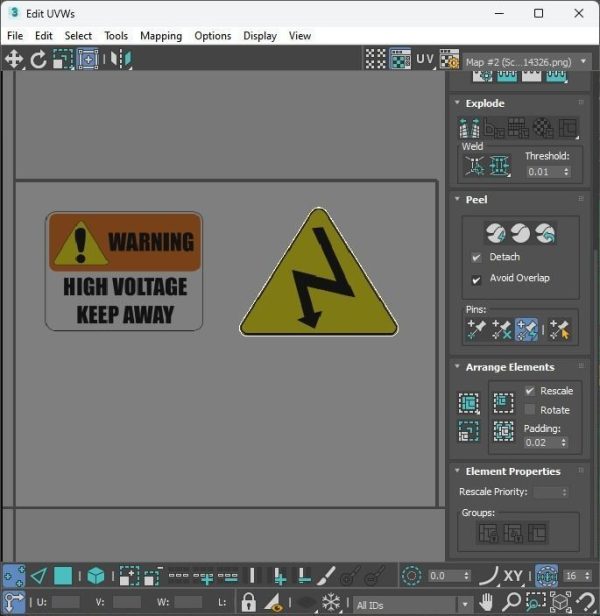Collapse the Explode rollout

point(457,103)
